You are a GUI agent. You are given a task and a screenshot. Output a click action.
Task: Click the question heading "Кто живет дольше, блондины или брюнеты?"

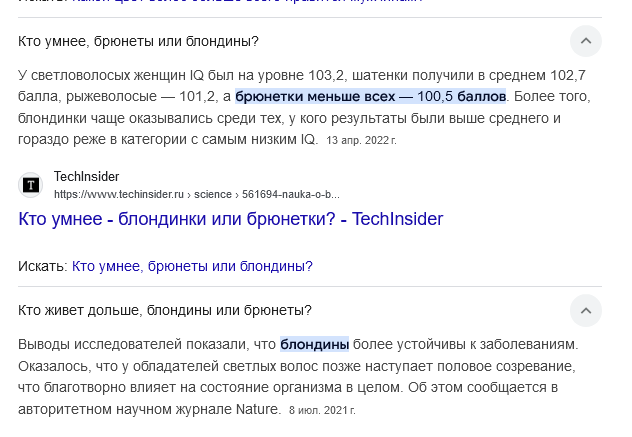[x=165, y=310]
